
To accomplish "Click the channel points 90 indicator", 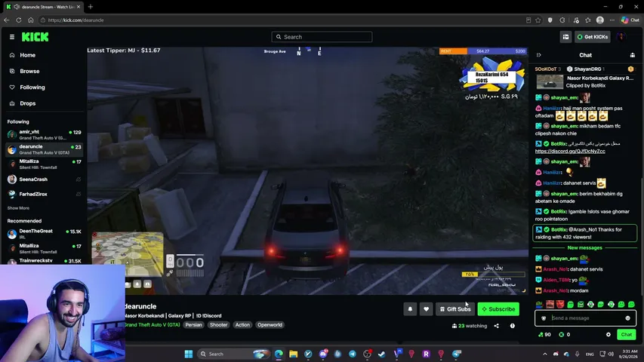I will [544, 335].
